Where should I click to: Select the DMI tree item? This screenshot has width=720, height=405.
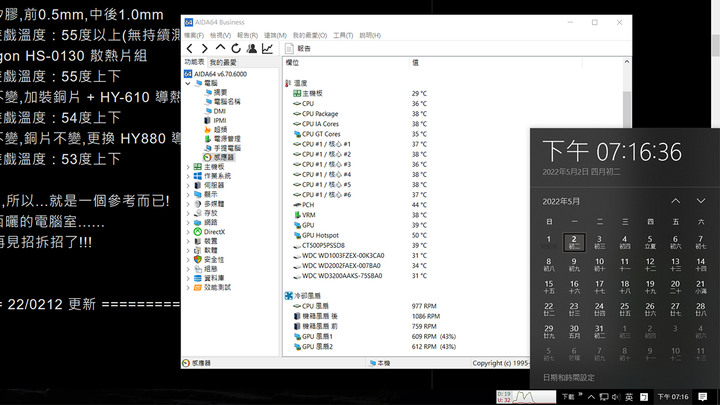point(219,111)
